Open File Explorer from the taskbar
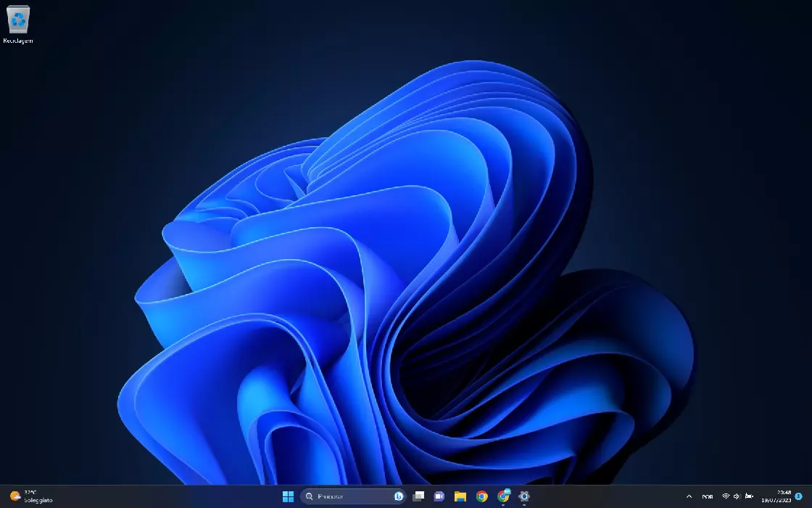Image resolution: width=812 pixels, height=508 pixels. point(459,496)
